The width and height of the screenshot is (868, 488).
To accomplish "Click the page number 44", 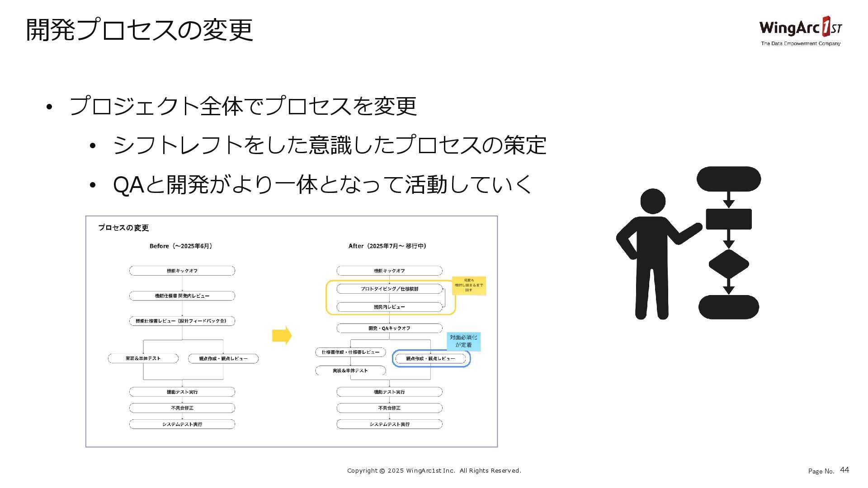I will pyautogui.click(x=844, y=470).
